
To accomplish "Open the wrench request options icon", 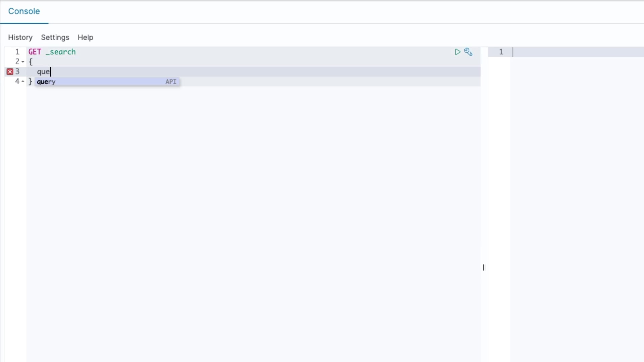I will coord(468,52).
